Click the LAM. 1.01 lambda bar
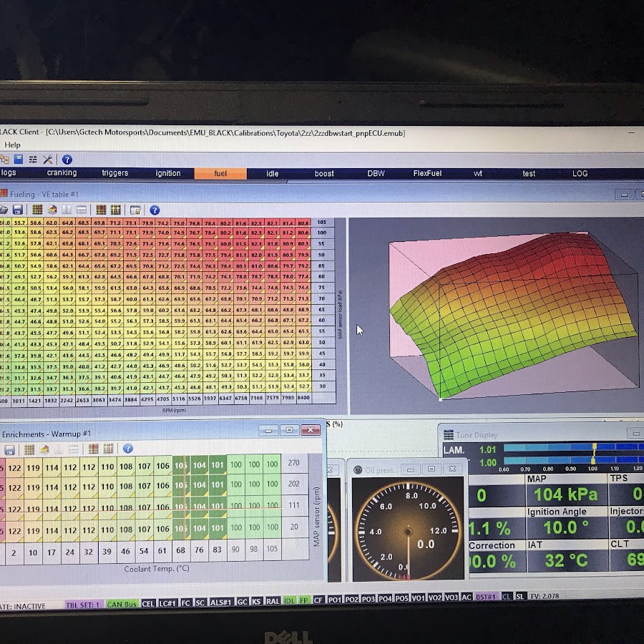 coord(573,447)
